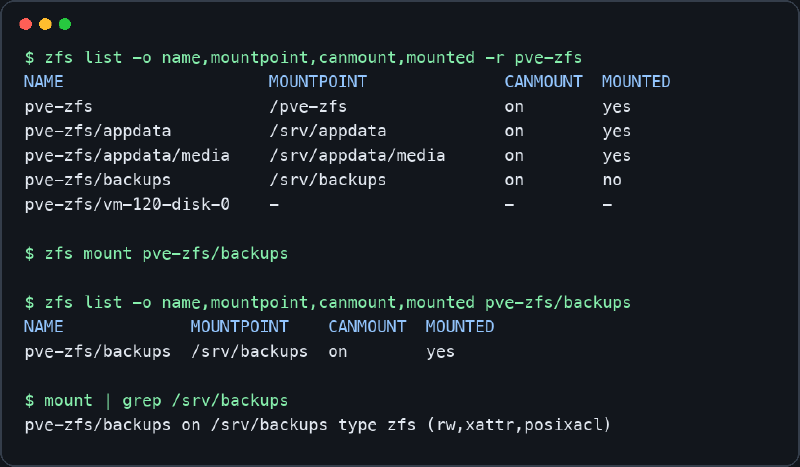Select pve-zfs/backups in the first table
Screen dimensions: 800x467
click(98, 180)
